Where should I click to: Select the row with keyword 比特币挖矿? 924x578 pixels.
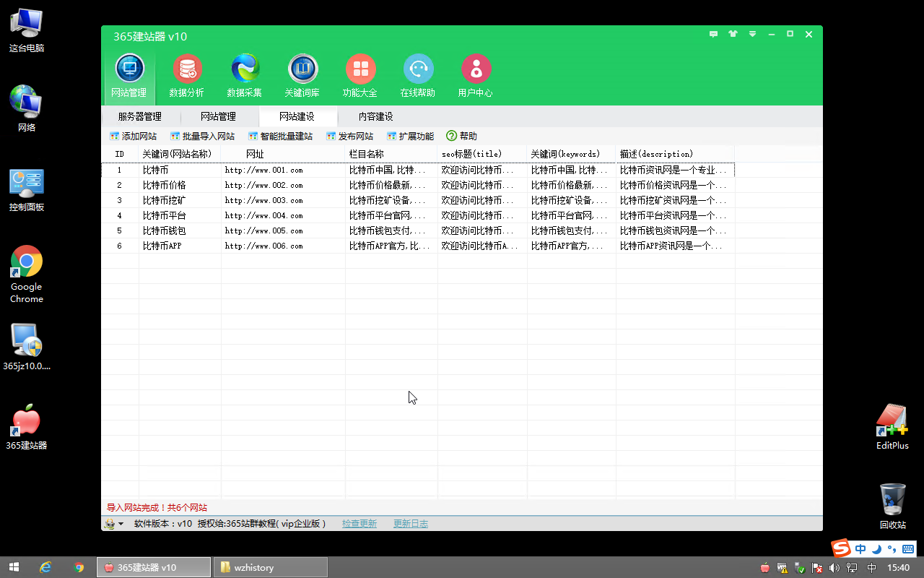click(418, 200)
